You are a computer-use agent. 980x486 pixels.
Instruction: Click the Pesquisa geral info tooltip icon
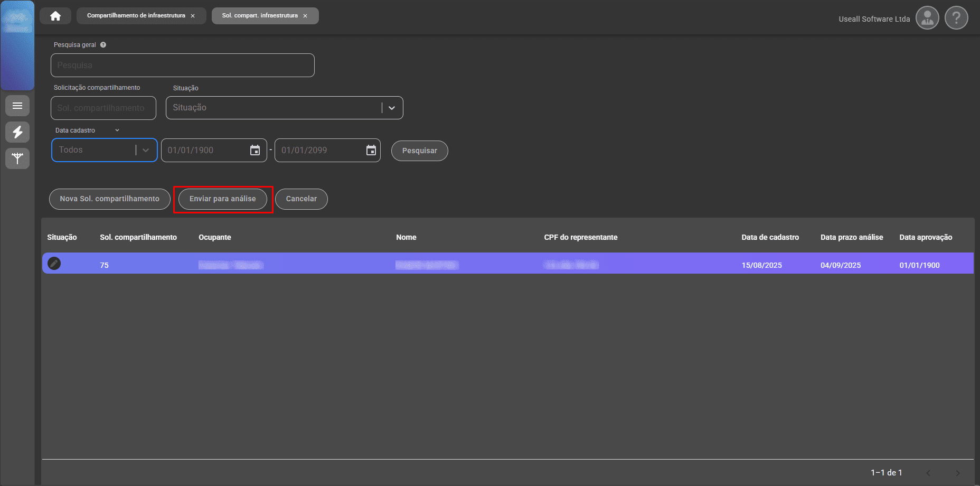click(x=103, y=45)
